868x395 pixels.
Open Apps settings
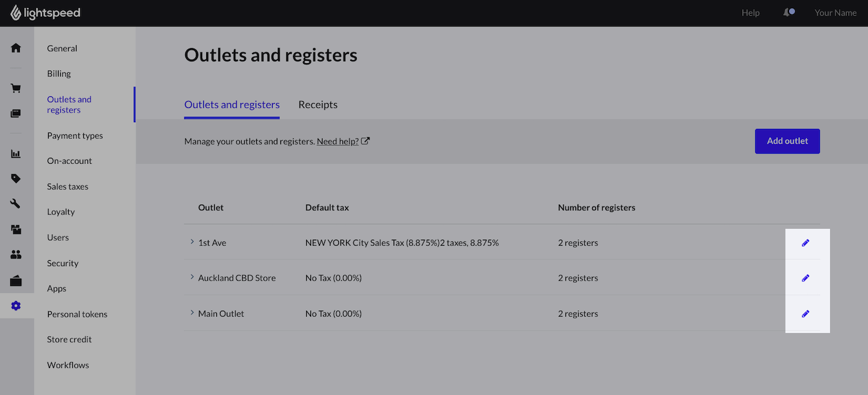click(57, 288)
